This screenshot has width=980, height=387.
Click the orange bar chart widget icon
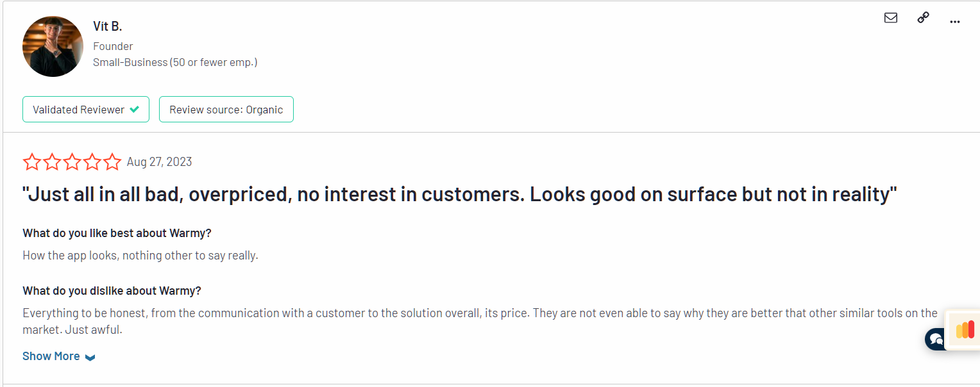tap(965, 329)
